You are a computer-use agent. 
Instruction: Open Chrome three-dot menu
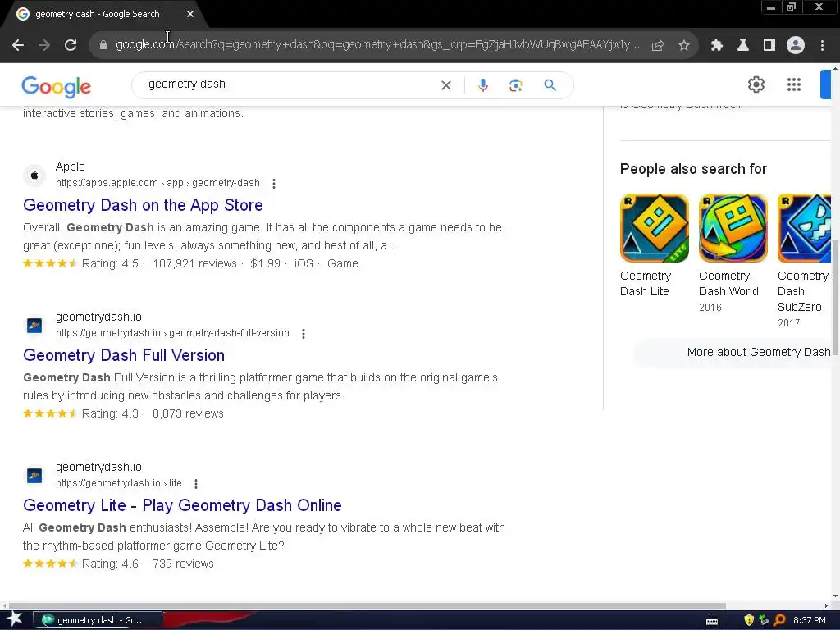pyautogui.click(x=822, y=46)
